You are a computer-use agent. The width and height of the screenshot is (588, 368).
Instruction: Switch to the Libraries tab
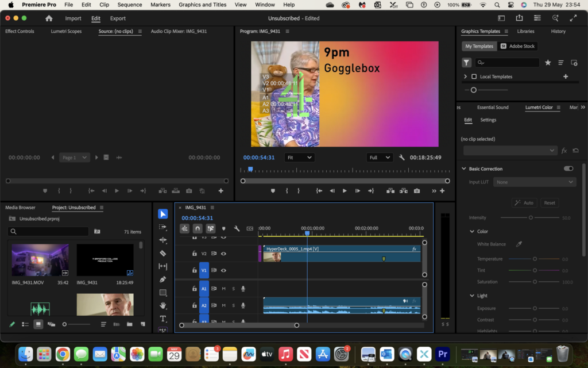[x=526, y=31]
